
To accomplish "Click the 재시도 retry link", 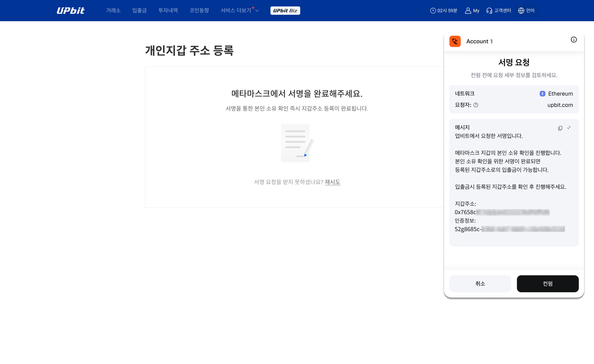I will (x=332, y=182).
